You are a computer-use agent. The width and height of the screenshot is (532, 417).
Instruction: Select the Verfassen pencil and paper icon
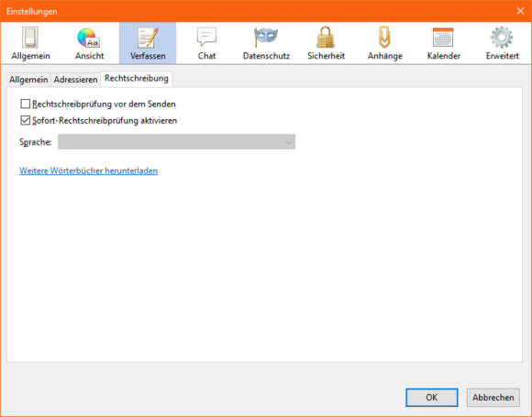[x=148, y=38]
